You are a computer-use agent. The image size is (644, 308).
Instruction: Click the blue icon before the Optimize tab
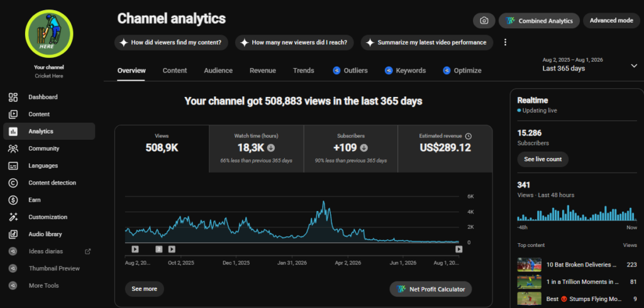coord(447,71)
